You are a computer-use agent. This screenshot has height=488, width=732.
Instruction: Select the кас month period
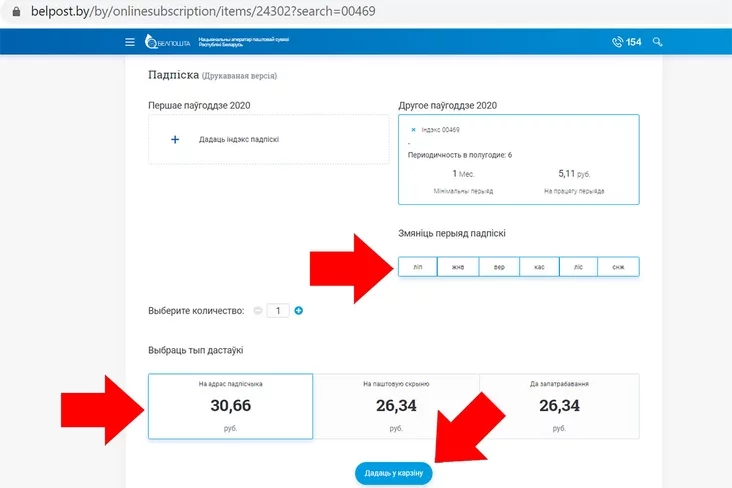point(538,267)
